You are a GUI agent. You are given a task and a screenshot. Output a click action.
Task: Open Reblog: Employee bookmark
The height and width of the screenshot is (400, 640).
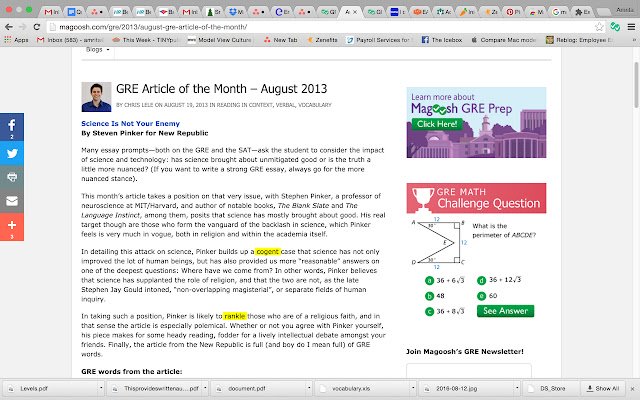pyautogui.click(x=579, y=40)
